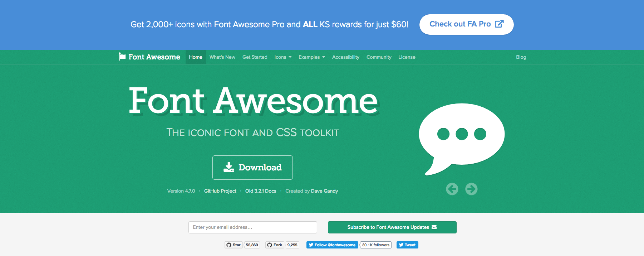Click the GitHub icon on Fork button
This screenshot has width=644, height=256.
(x=270, y=245)
